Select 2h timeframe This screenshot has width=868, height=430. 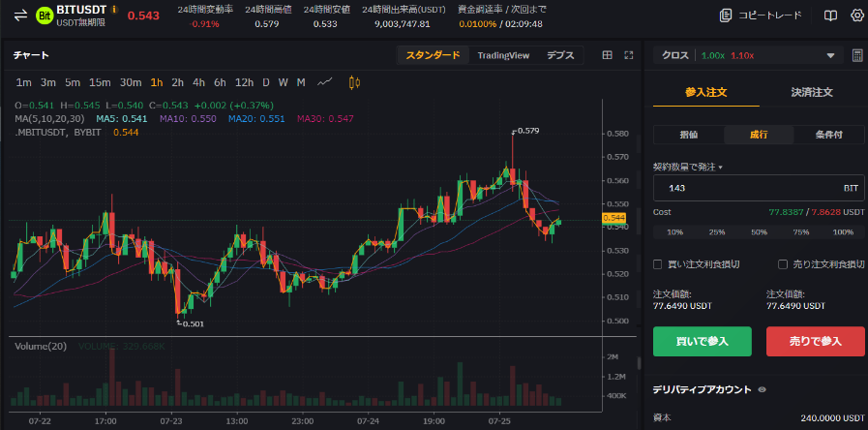coord(178,82)
